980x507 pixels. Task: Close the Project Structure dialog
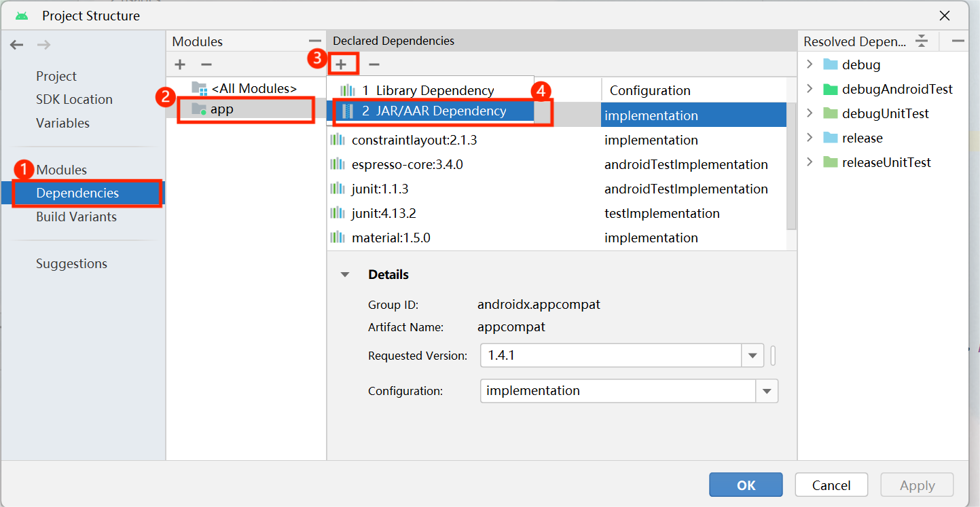tap(945, 16)
